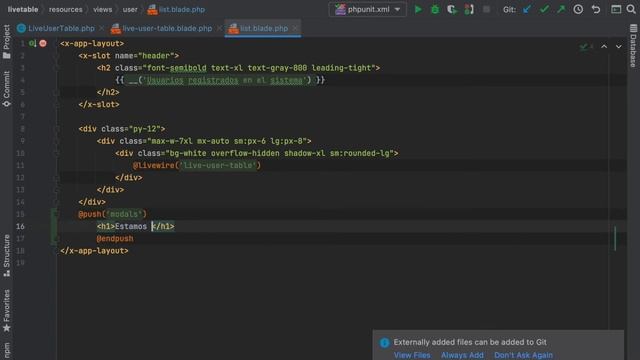
Task: Show Git history clock icon
Action: [578, 9]
